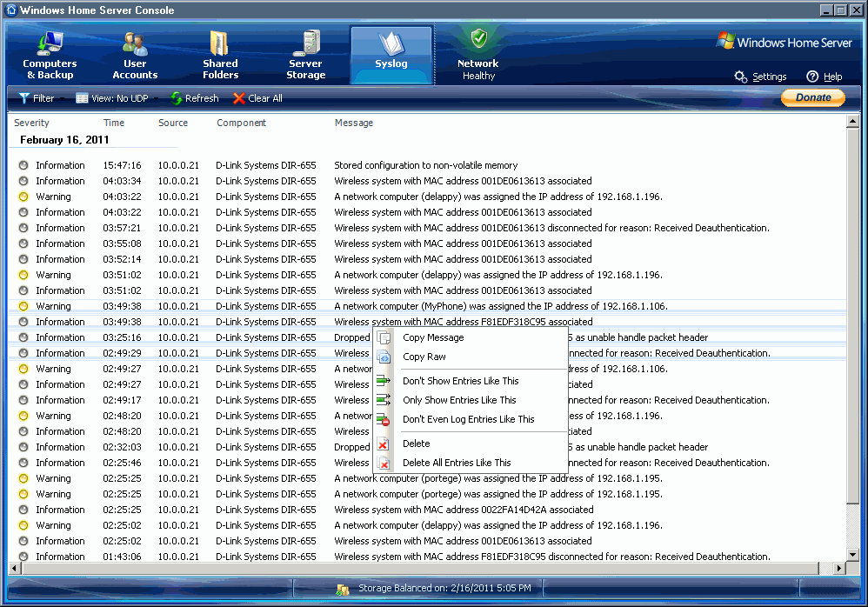The height and width of the screenshot is (607, 868).
Task: Click the February 16, 2011 group header
Action: [64, 140]
